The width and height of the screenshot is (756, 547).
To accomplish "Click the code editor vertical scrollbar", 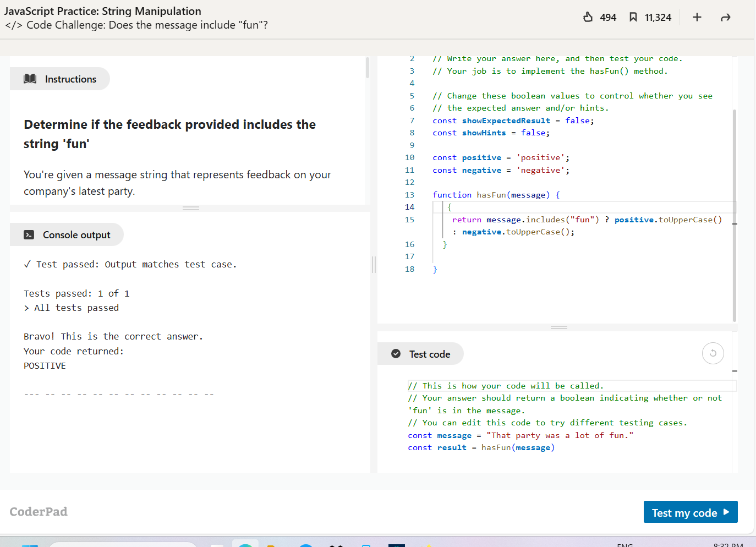I will point(734,215).
